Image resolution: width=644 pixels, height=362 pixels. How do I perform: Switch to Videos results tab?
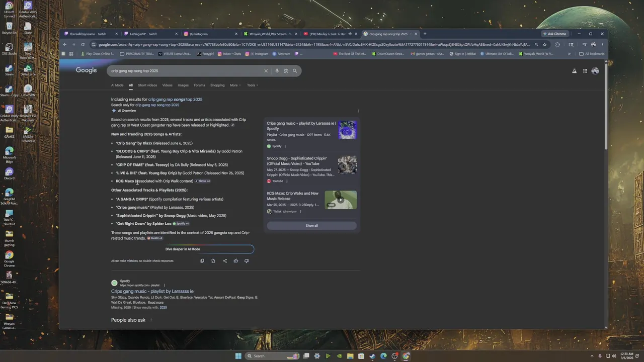[167, 85]
